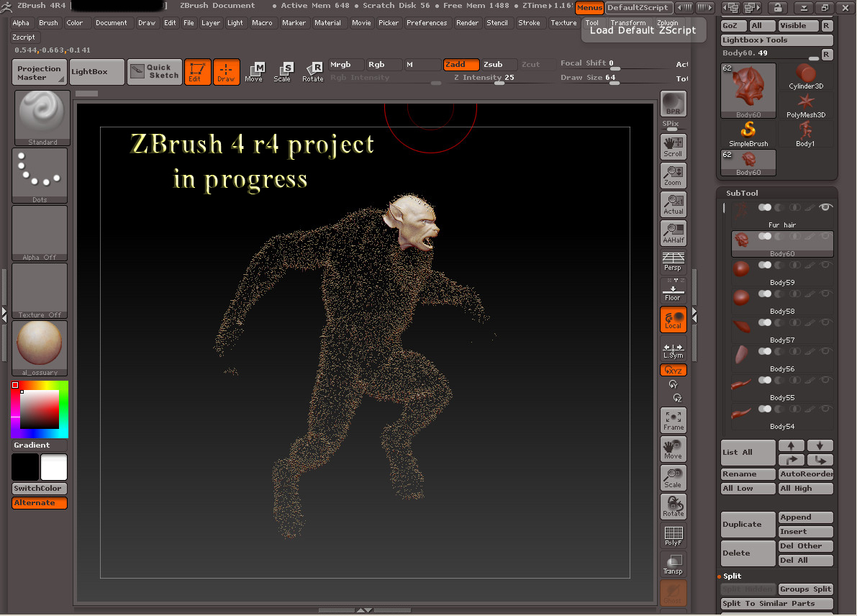Click the Groups Split button
Screen dimensions: 857x616
coord(806,589)
